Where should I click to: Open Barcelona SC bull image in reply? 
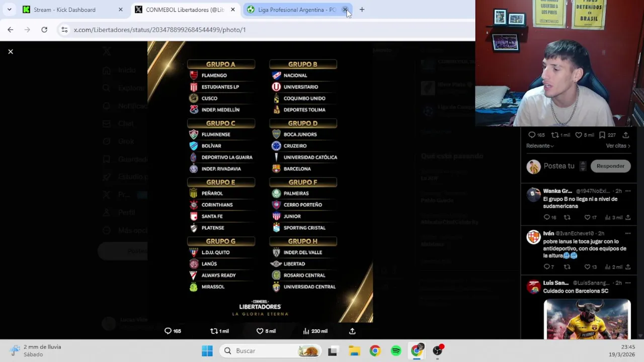tap(587, 319)
